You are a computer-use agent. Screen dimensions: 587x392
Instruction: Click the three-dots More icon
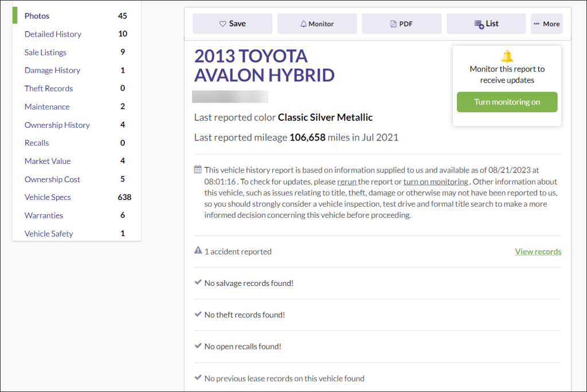[537, 23]
